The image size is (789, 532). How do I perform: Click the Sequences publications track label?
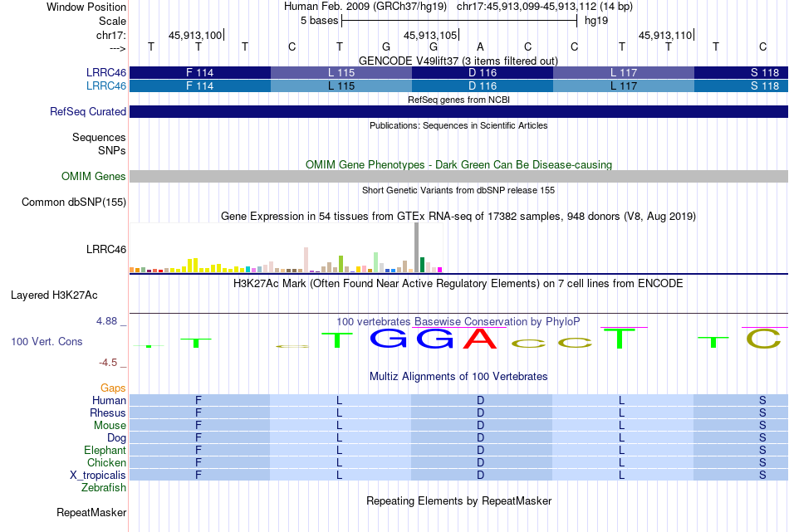click(99, 137)
